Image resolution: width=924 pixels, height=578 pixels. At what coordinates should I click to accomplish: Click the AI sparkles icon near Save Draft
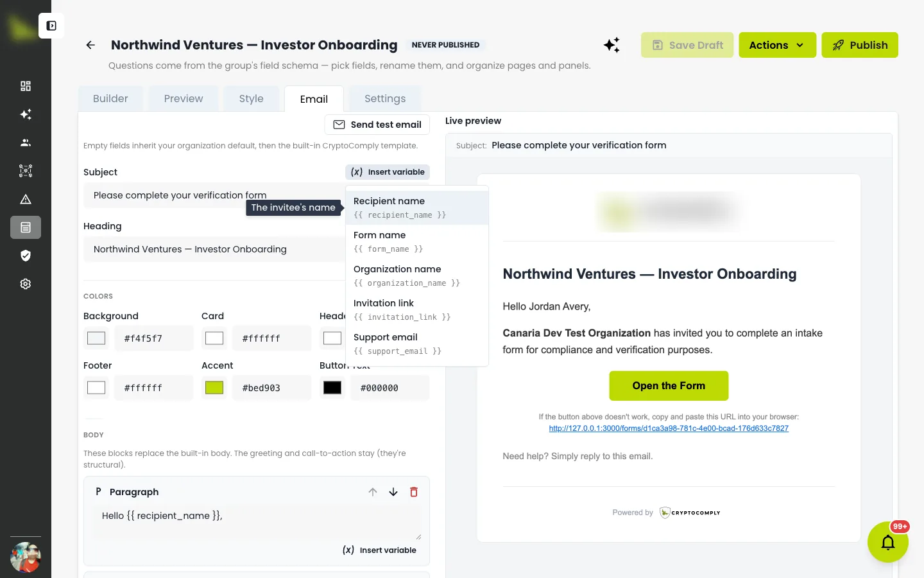(x=612, y=45)
